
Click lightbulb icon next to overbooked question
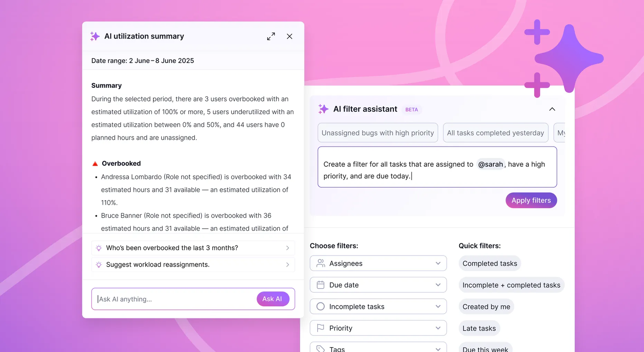coord(99,248)
